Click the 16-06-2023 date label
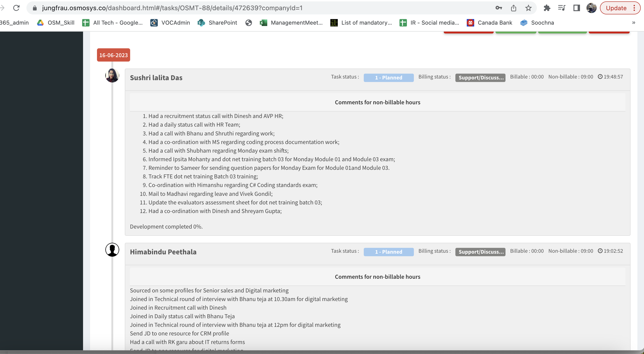 pos(113,55)
